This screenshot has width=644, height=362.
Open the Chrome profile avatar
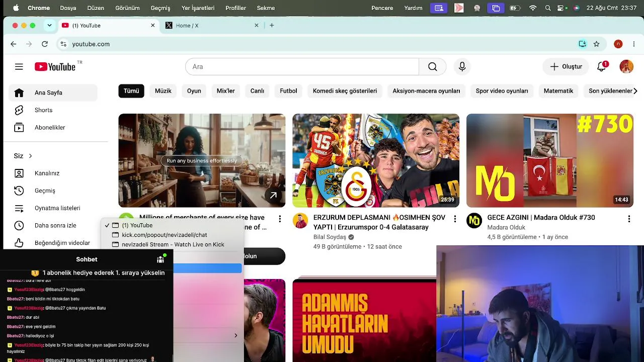(618, 44)
